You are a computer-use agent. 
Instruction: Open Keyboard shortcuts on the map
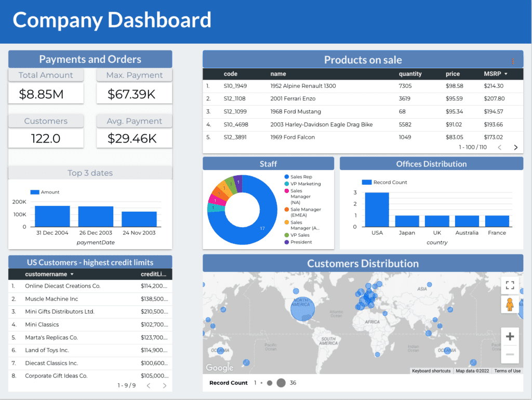click(431, 371)
